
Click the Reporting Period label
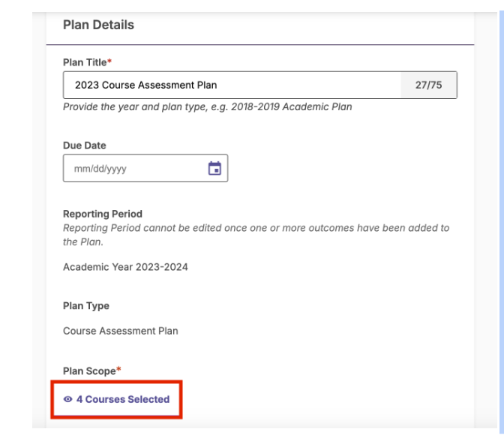tap(103, 214)
